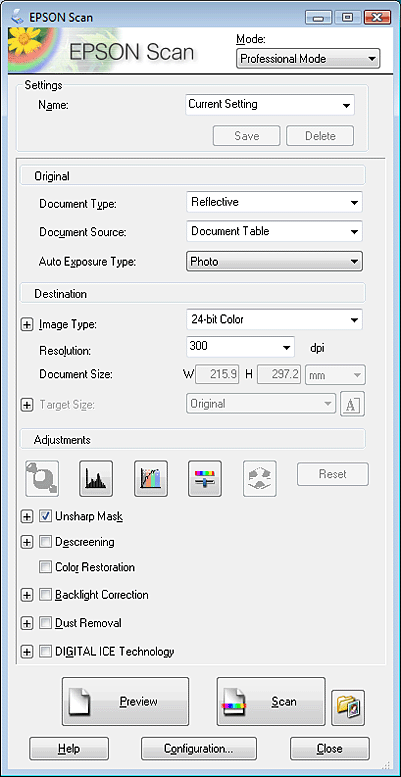Viewport: 401px width, 777px height.
Task: Disable the Unsharp Mask checkbox
Action: [45, 516]
